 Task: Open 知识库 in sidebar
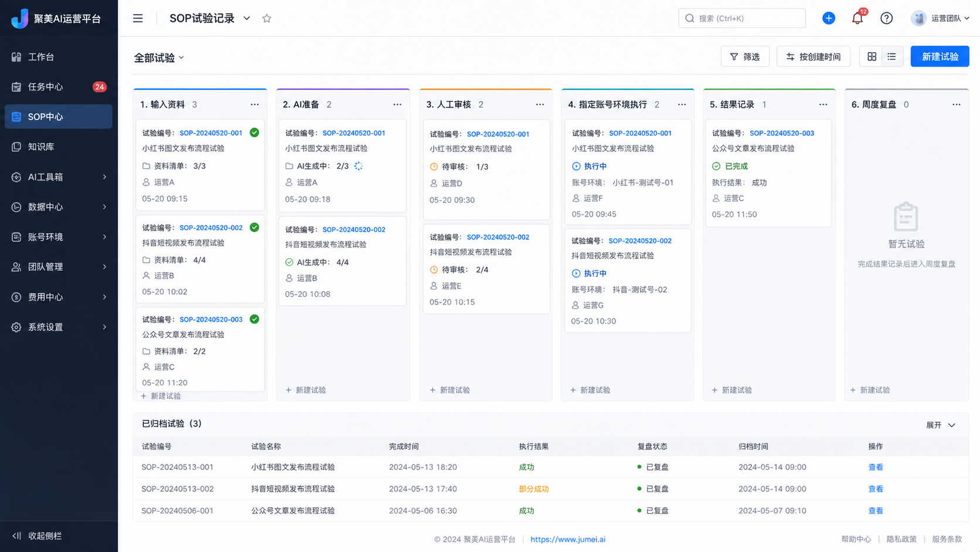coord(59,146)
